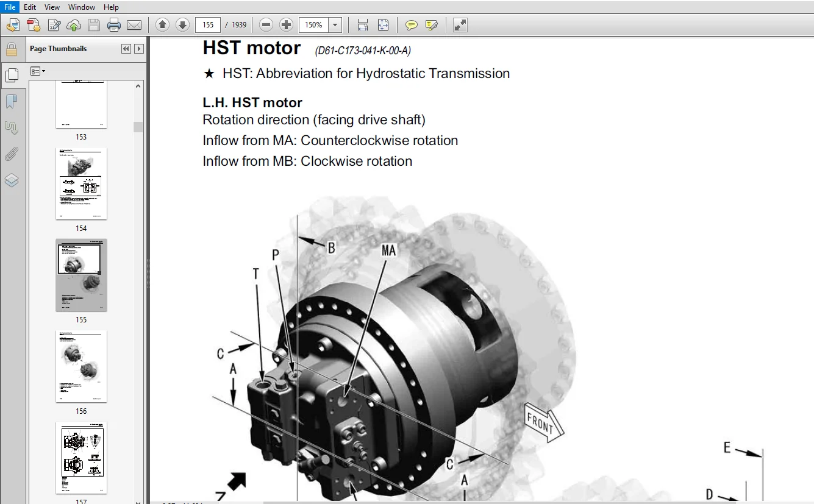Open the Edit menu
The width and height of the screenshot is (814, 504).
(30, 7)
